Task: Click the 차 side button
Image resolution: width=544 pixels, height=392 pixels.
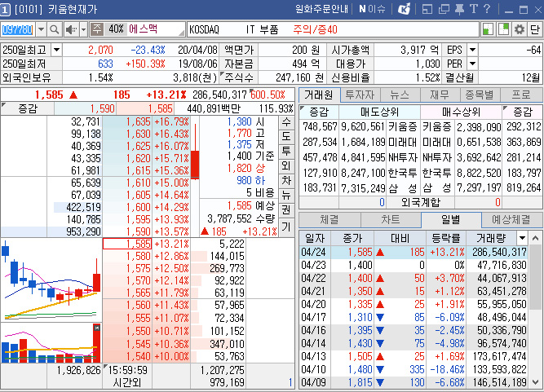Action: [x=286, y=181]
